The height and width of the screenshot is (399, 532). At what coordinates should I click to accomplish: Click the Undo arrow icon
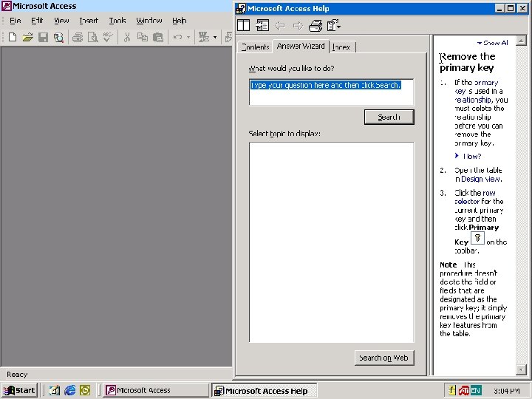(x=178, y=37)
